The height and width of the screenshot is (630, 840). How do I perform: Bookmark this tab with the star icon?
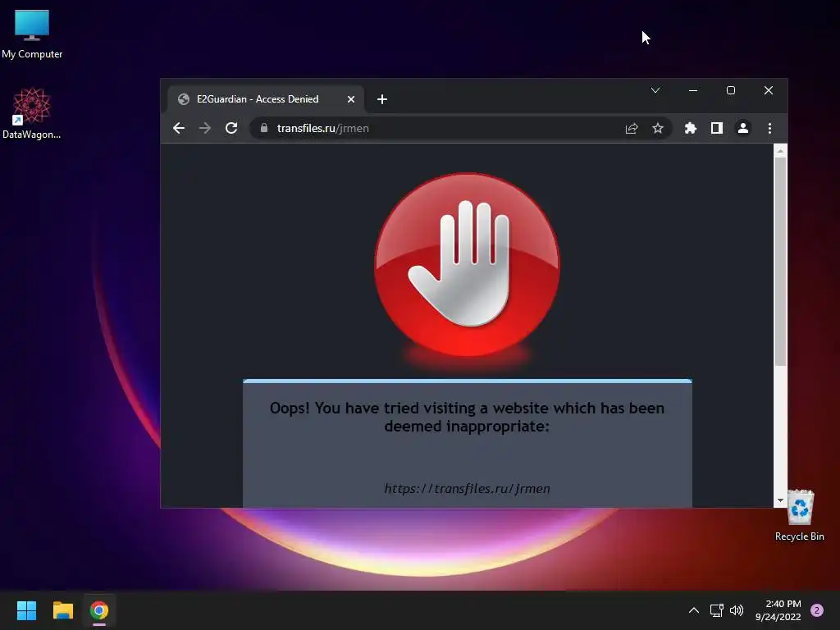tap(658, 128)
